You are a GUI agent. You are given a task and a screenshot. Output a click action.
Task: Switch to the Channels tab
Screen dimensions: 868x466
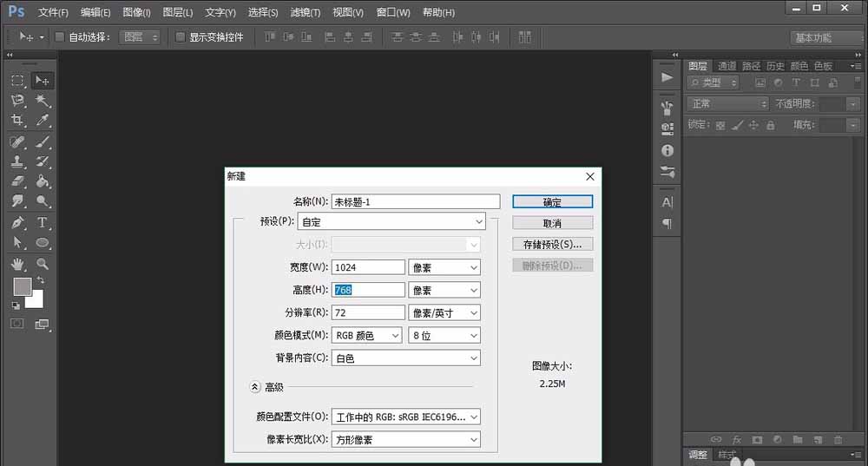click(x=727, y=66)
